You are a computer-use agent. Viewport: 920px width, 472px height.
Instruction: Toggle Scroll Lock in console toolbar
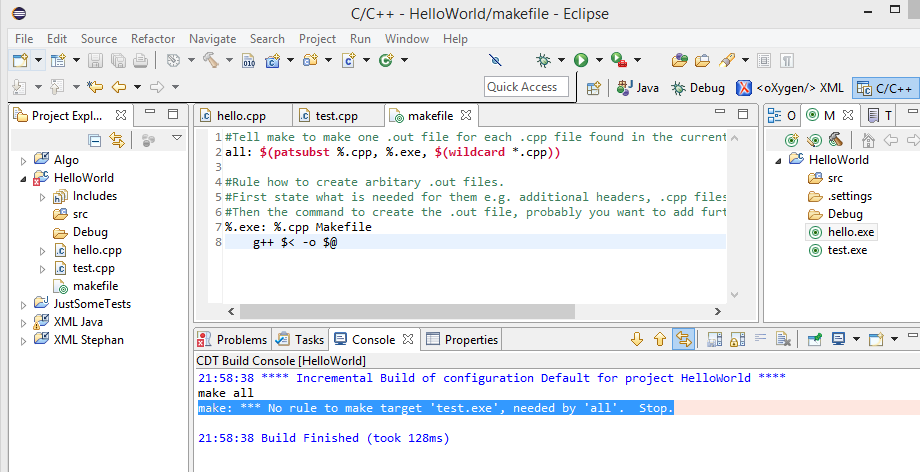coord(738,339)
